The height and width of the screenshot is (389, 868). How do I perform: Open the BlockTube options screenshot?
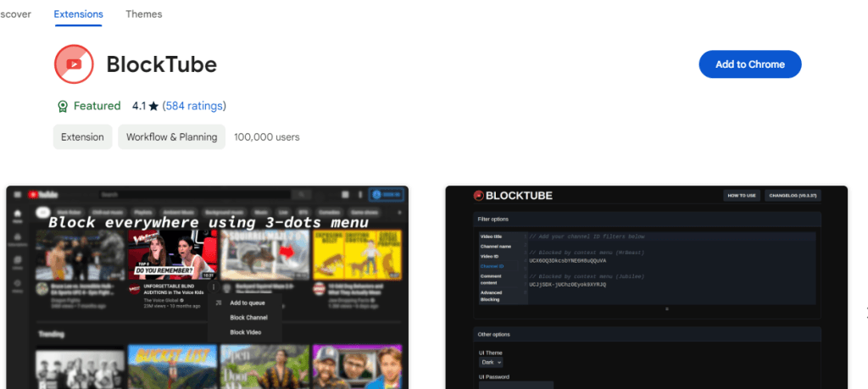647,287
